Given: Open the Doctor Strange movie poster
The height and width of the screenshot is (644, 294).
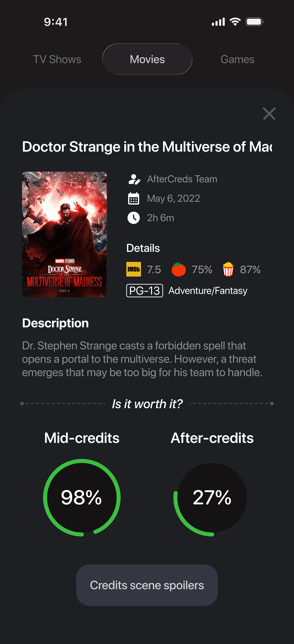Looking at the screenshot, I should [64, 234].
